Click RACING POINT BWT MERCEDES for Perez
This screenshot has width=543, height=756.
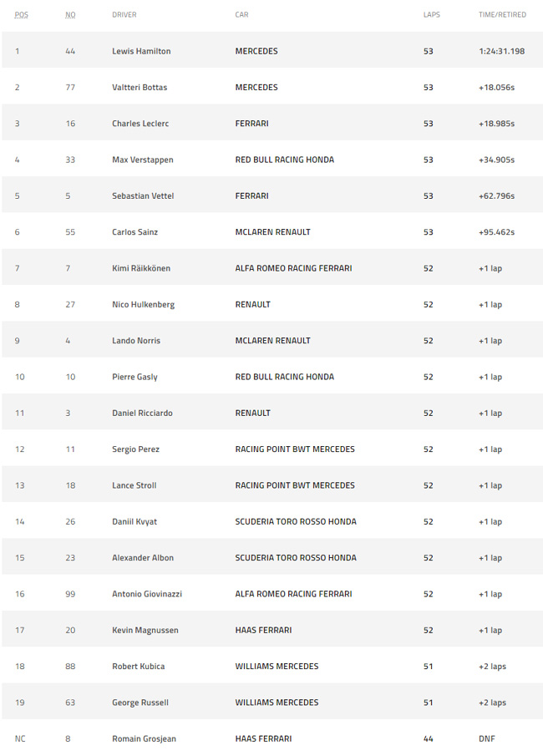295,449
